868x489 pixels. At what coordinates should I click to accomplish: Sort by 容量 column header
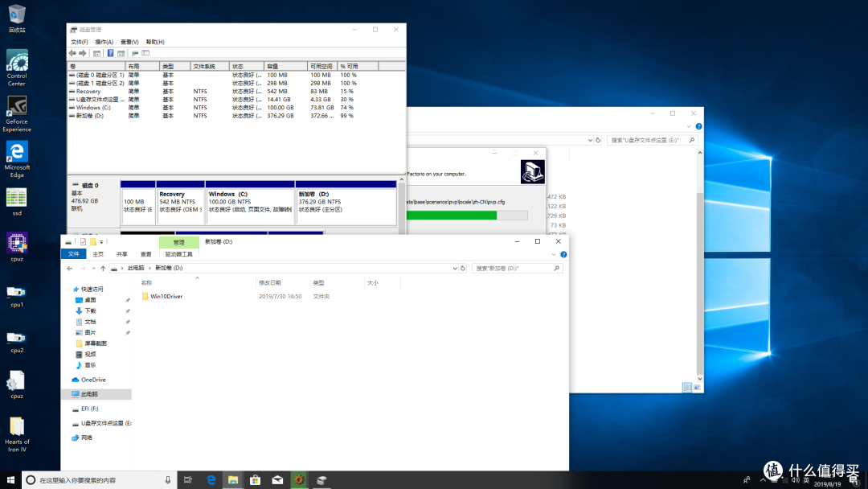click(x=285, y=67)
